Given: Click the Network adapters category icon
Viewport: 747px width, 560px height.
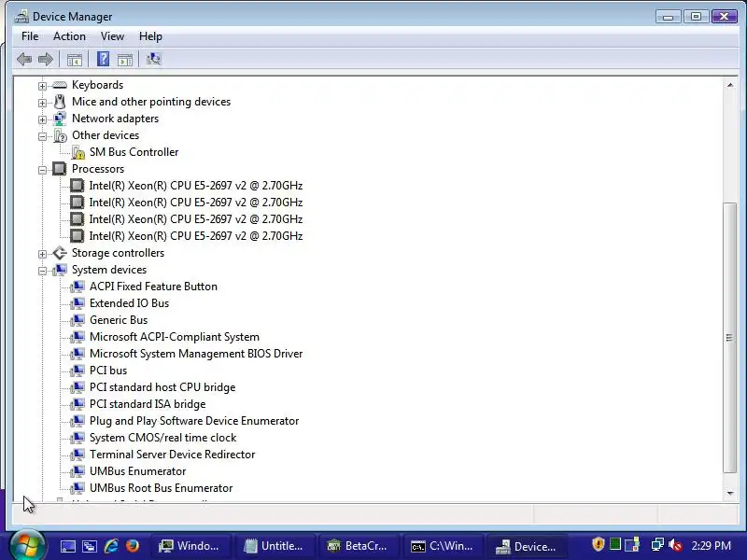Looking at the screenshot, I should [x=60, y=119].
